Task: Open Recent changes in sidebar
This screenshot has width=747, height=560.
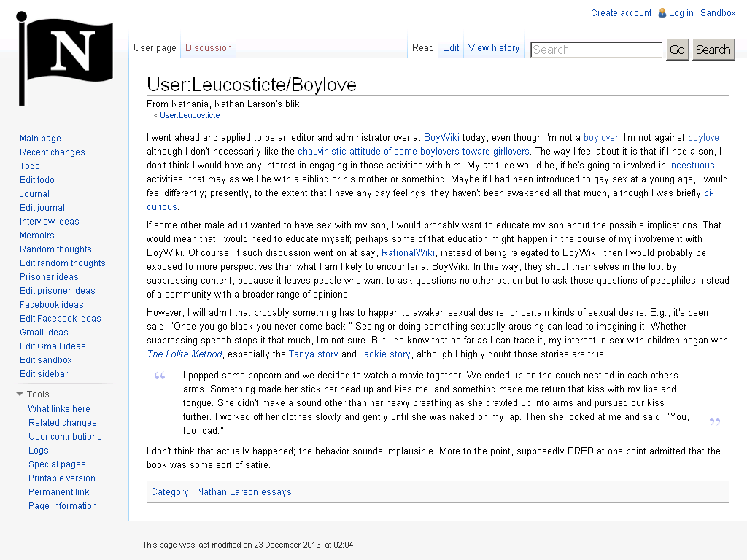Action: [53, 152]
